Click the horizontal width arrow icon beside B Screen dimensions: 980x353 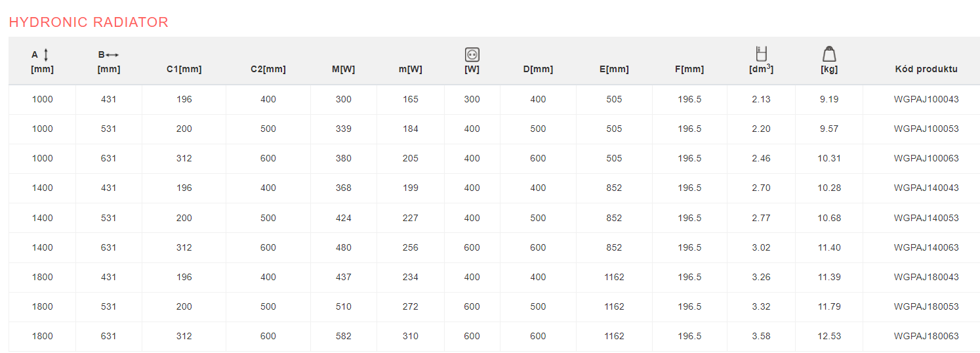(x=112, y=55)
